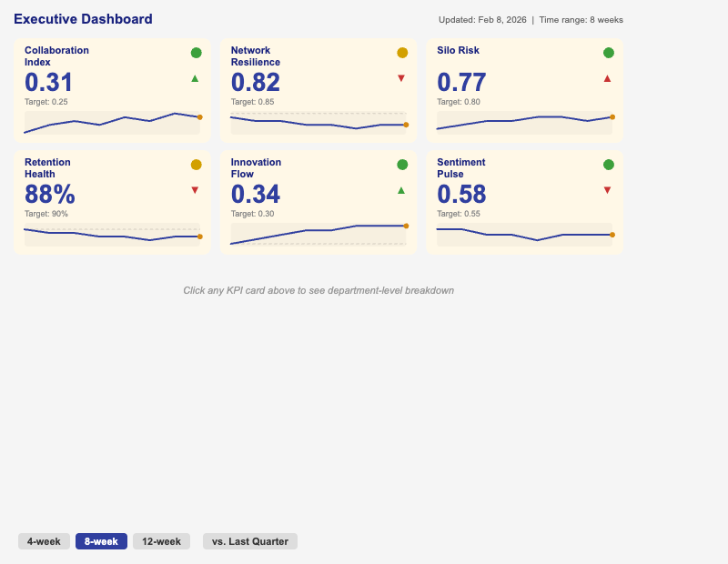Click the red down arrow on Sentiment Pulse
This screenshot has width=728, height=564.
click(x=608, y=190)
